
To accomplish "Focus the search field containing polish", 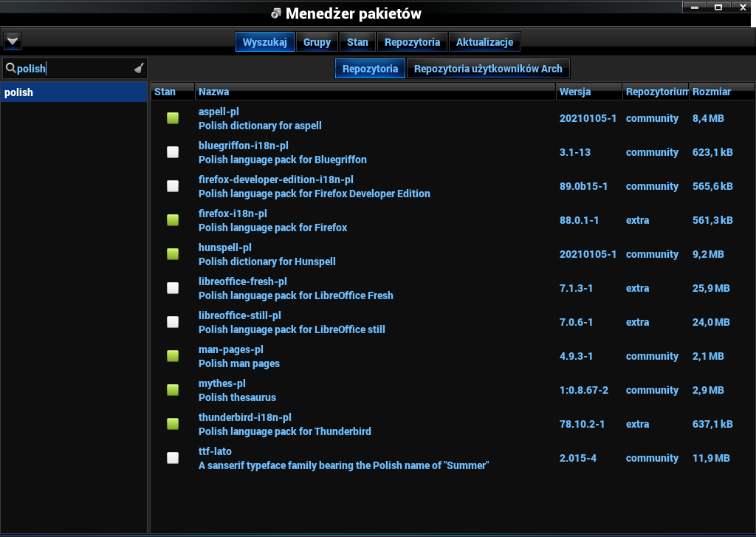I will pos(75,69).
